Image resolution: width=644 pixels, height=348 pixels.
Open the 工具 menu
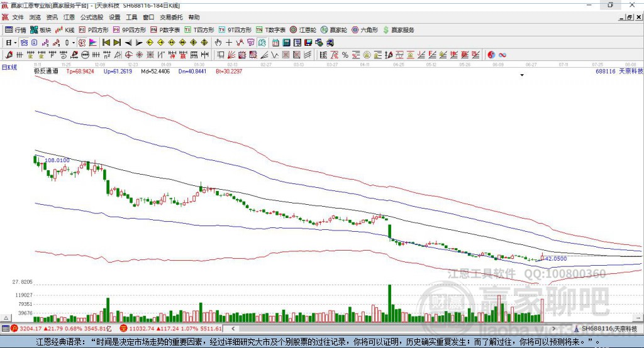tap(131, 17)
